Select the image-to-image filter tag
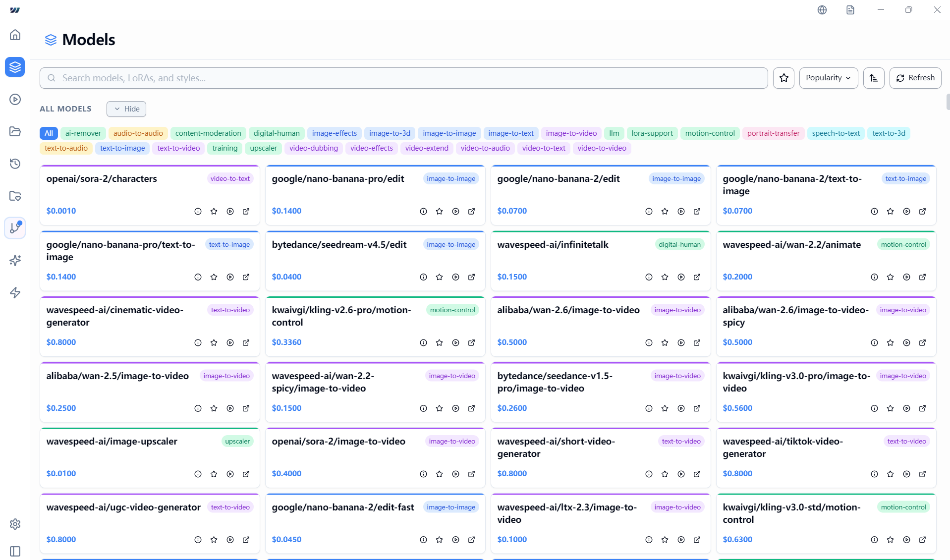This screenshot has width=950, height=560. [x=449, y=133]
